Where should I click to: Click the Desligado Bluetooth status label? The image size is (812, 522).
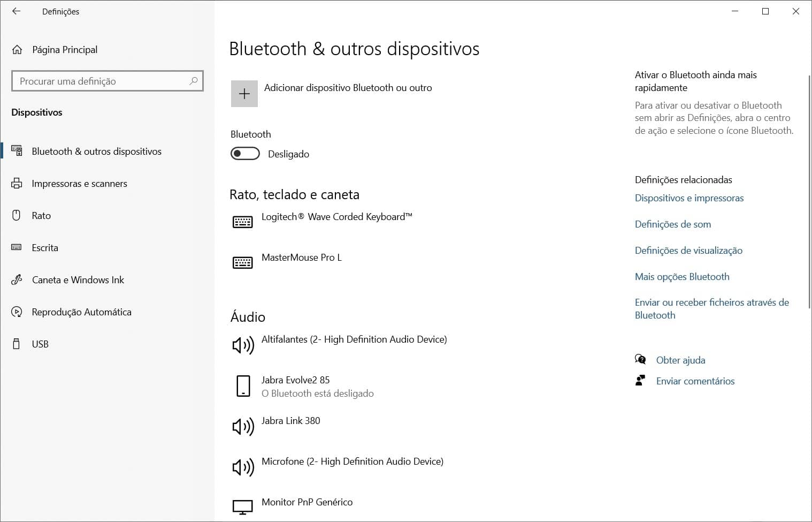(288, 154)
